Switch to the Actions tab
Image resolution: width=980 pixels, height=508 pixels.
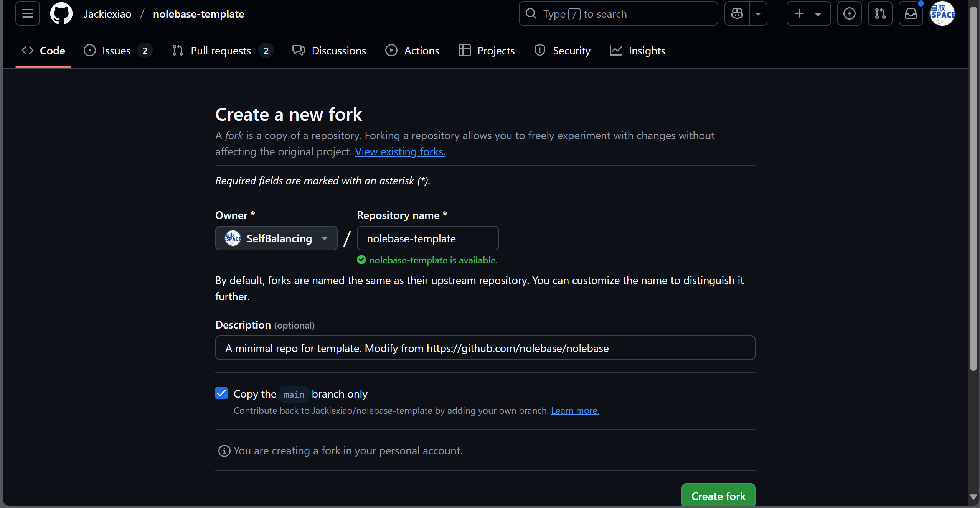[412, 51]
